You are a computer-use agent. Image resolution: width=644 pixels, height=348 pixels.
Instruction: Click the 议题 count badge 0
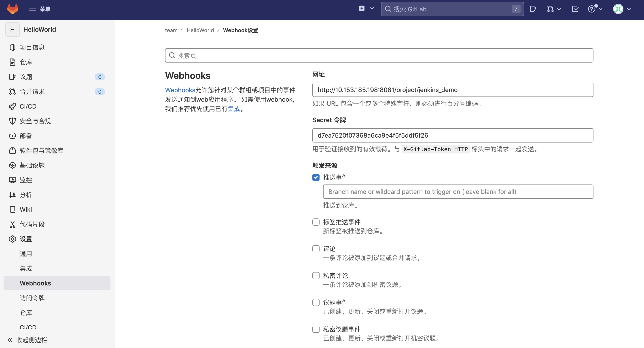coord(100,77)
